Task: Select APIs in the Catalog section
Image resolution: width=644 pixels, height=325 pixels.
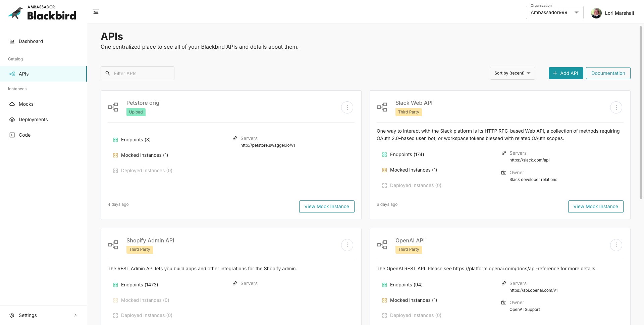Action: point(43,74)
